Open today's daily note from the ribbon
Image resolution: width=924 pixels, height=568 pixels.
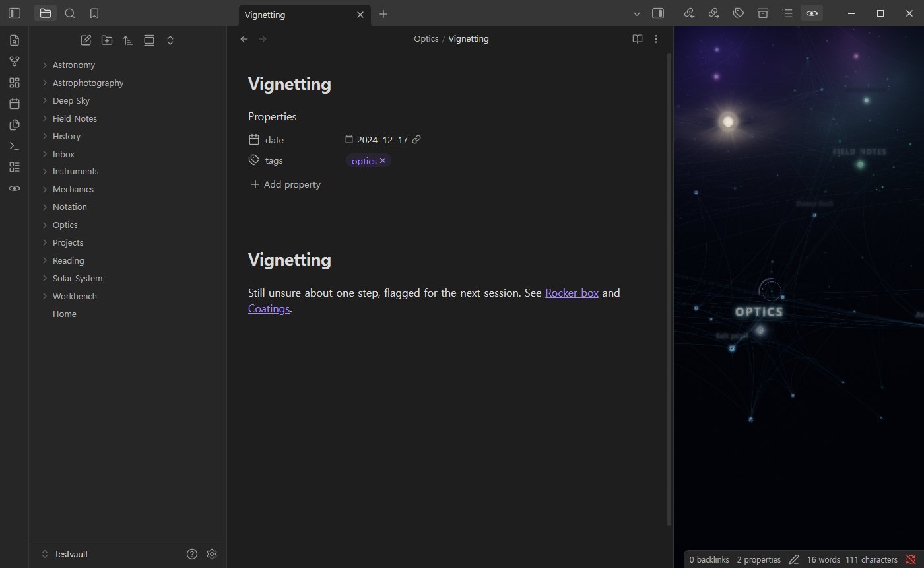point(15,104)
